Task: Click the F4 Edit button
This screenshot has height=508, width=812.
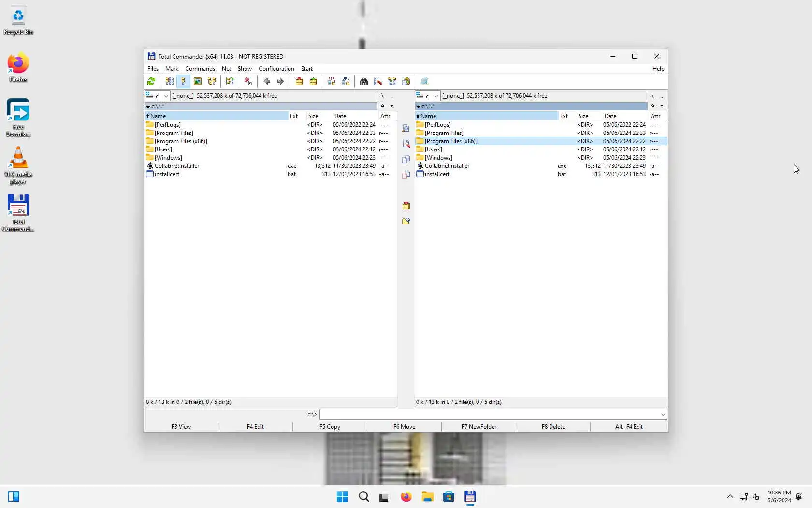Action: tap(255, 427)
